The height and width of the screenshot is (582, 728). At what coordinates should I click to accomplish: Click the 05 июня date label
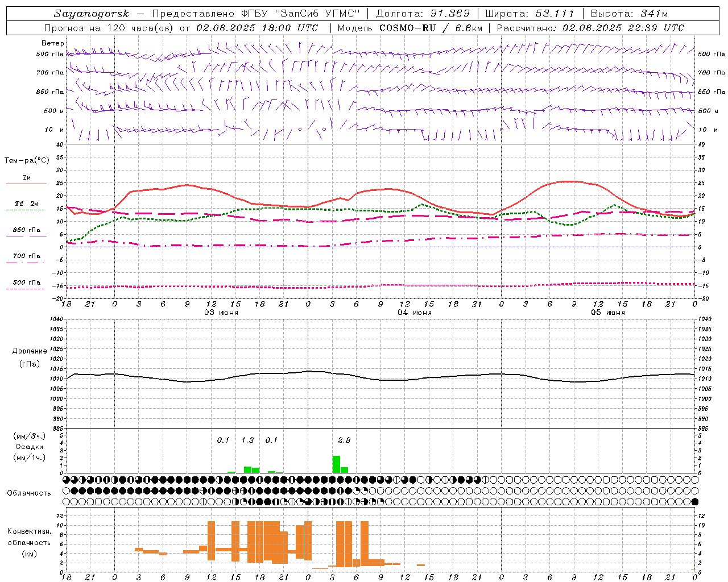coord(608,313)
